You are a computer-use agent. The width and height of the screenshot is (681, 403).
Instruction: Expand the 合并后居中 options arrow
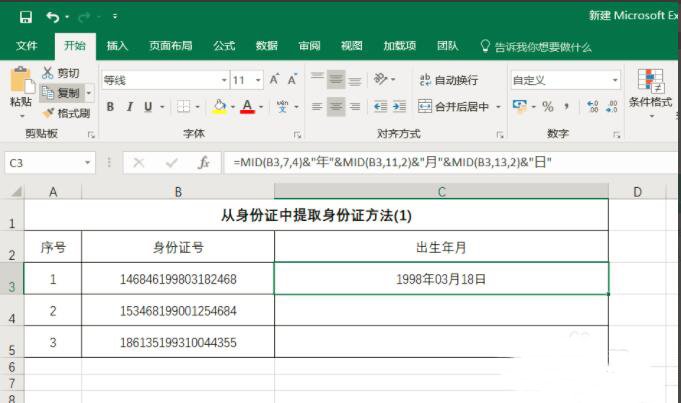(x=499, y=107)
